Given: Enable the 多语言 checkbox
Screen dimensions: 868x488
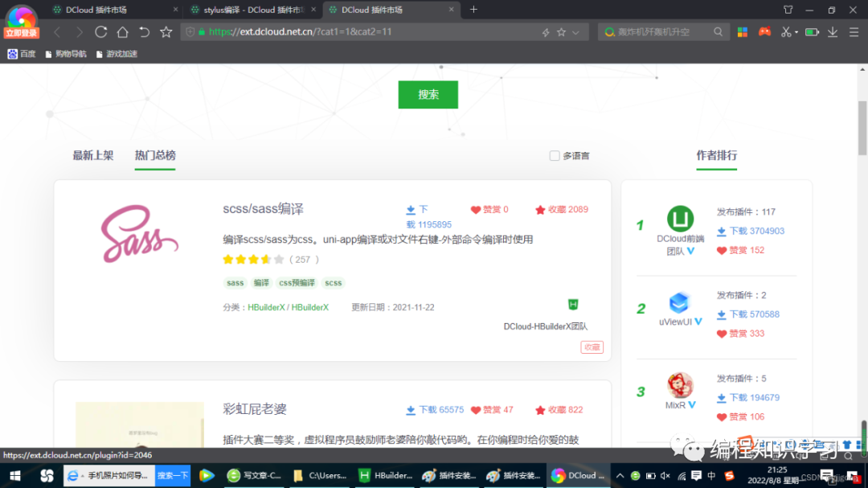Looking at the screenshot, I should click(554, 155).
